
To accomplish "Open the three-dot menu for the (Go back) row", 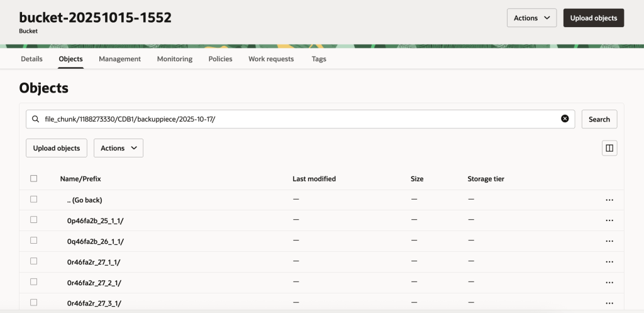I will coord(609,200).
